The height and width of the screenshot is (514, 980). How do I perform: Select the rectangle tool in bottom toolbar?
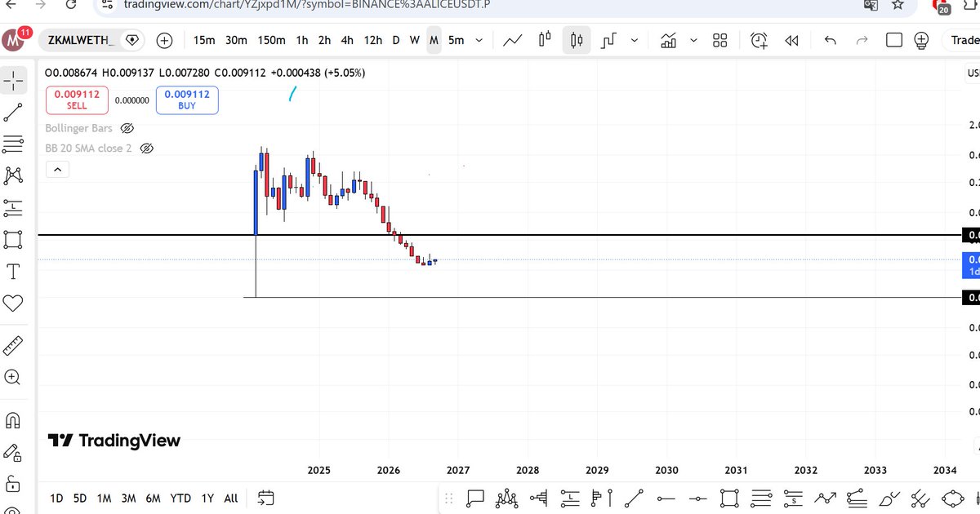[x=729, y=498]
